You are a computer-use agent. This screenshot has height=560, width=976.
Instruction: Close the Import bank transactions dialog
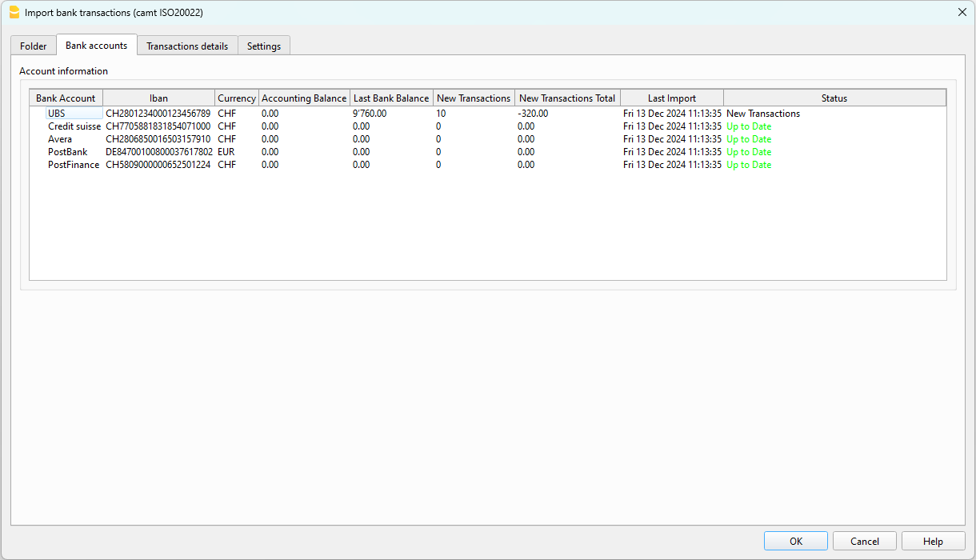point(962,12)
